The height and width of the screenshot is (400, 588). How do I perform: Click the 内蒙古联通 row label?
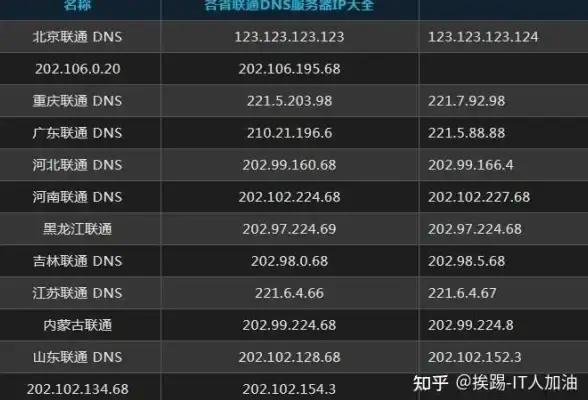[77, 325]
